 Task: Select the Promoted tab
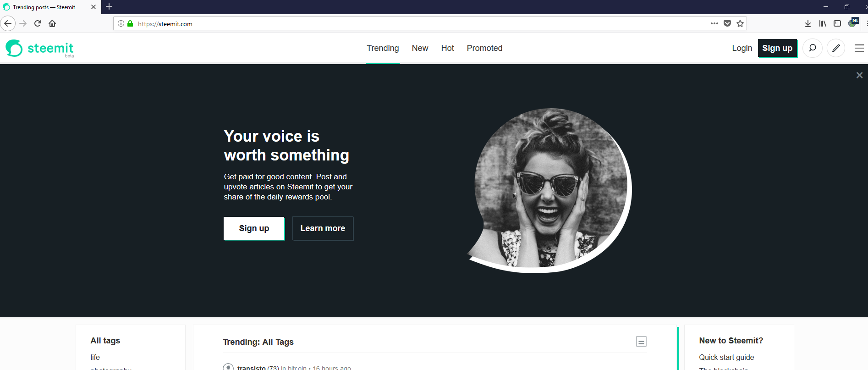tap(484, 48)
